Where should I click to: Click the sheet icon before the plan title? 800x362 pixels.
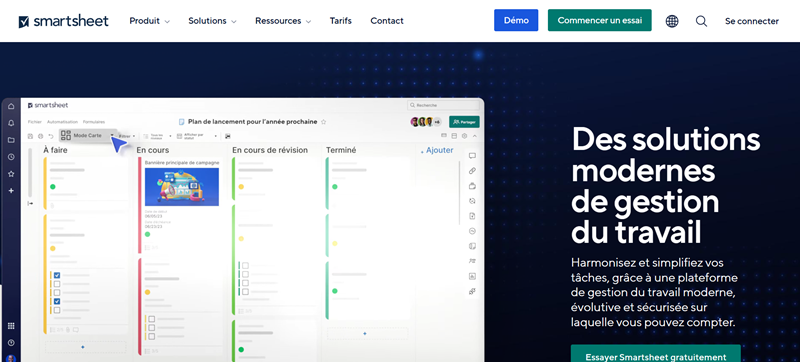coord(182,122)
